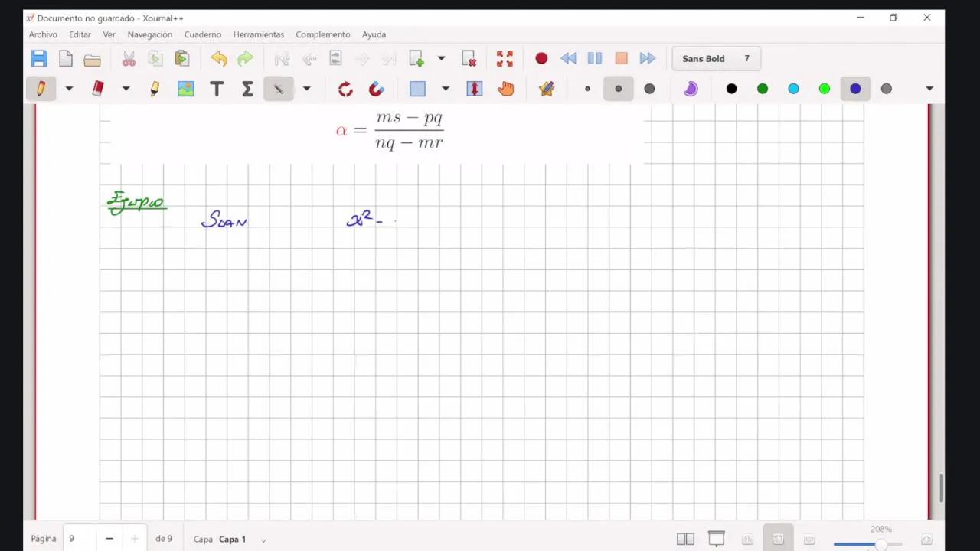This screenshot has width=980, height=551.
Task: Expand the Eraser options dropdown
Action: coord(126,89)
